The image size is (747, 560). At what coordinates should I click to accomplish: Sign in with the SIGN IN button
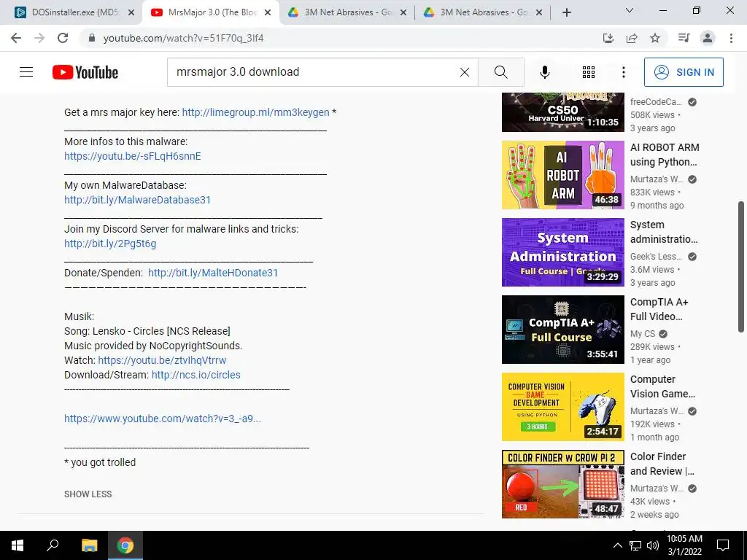pos(684,72)
